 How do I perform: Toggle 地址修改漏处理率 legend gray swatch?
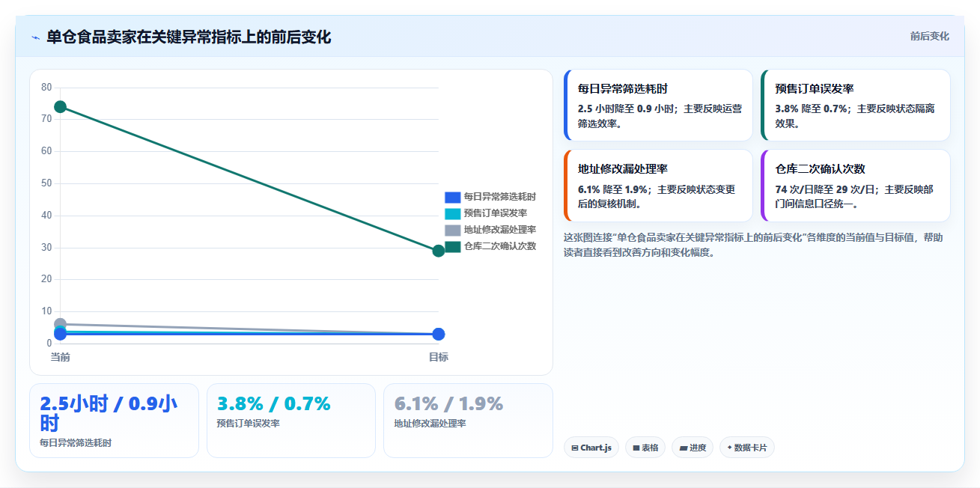point(452,230)
